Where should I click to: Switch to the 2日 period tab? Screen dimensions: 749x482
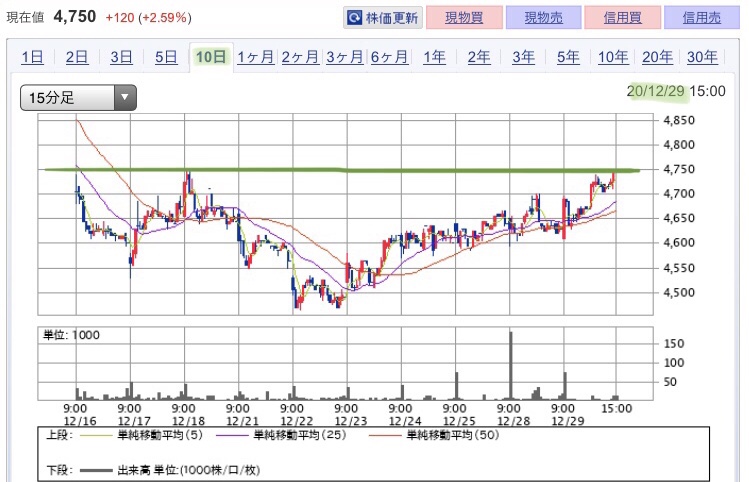pyautogui.click(x=77, y=57)
